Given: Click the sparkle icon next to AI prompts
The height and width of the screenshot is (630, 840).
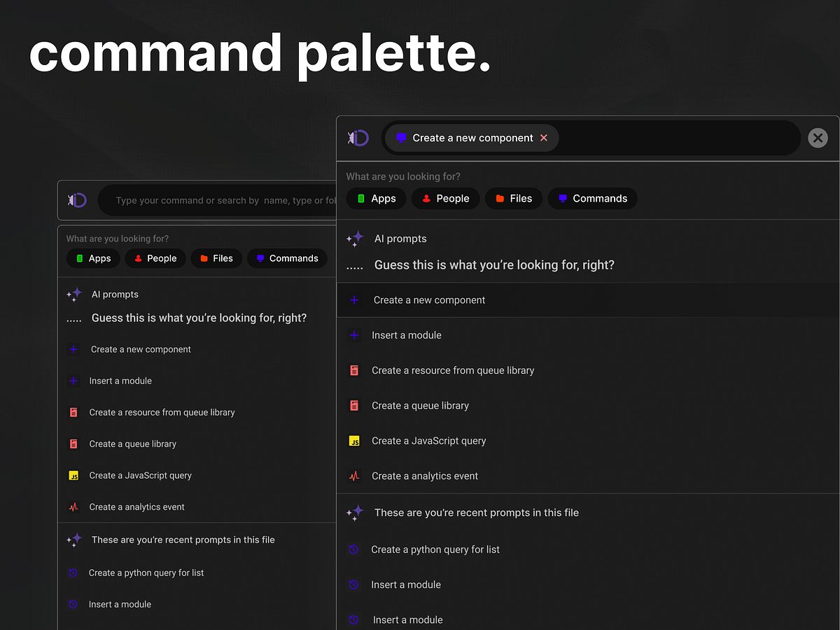Looking at the screenshot, I should 355,238.
